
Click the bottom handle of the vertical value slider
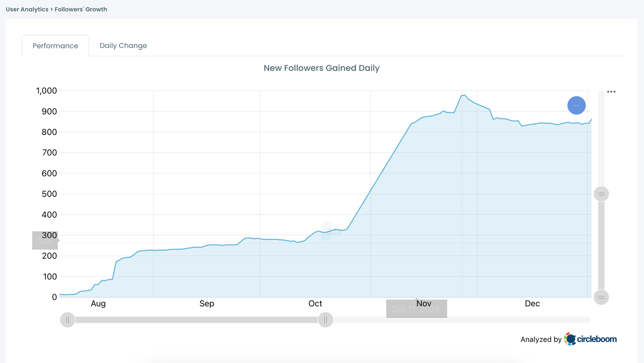(x=601, y=297)
